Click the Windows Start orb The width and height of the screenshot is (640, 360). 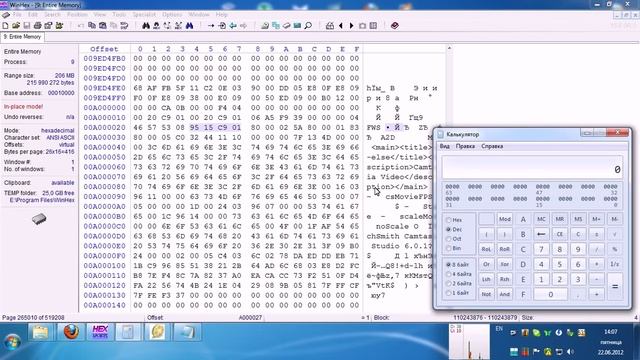click(x=12, y=341)
